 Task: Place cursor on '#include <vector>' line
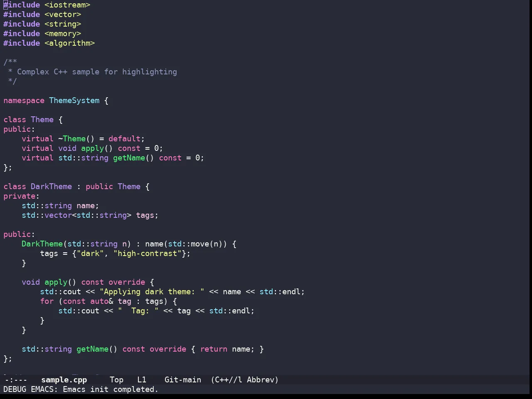(x=42, y=15)
